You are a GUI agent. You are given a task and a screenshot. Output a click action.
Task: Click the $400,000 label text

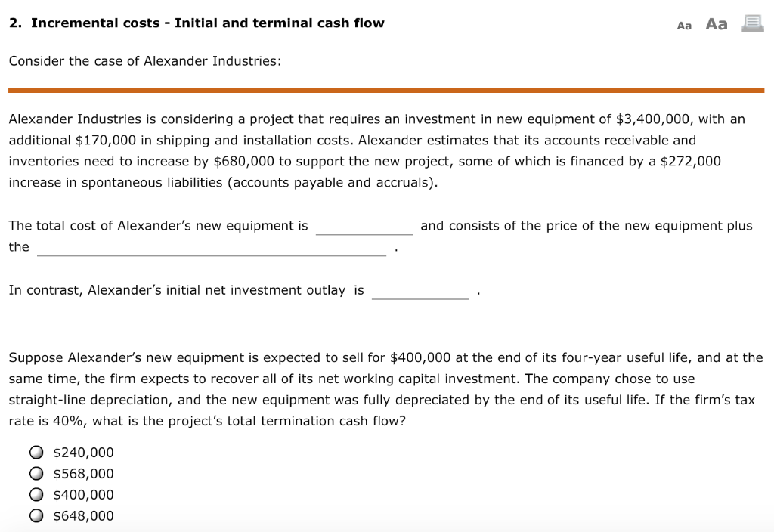[x=83, y=494]
